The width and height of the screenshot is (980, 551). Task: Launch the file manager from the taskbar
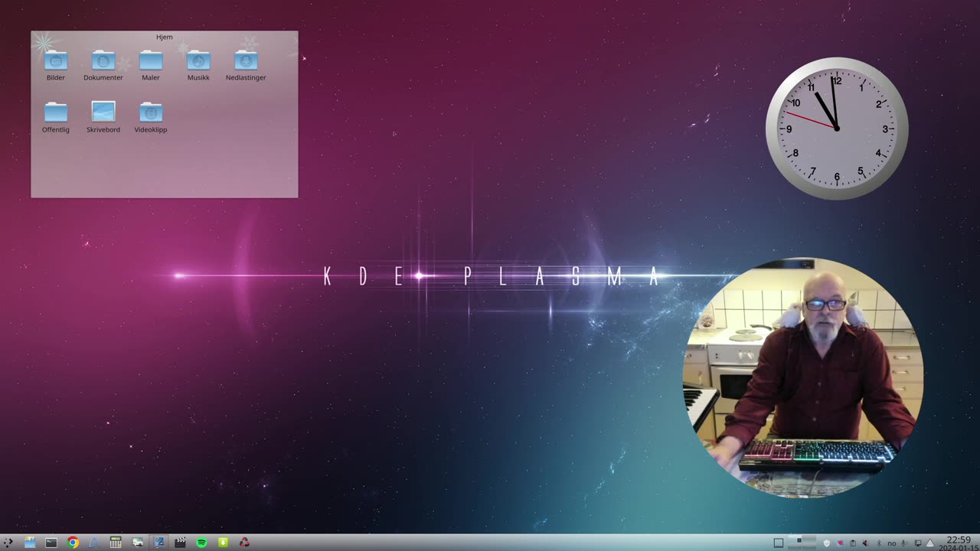pyautogui.click(x=30, y=543)
